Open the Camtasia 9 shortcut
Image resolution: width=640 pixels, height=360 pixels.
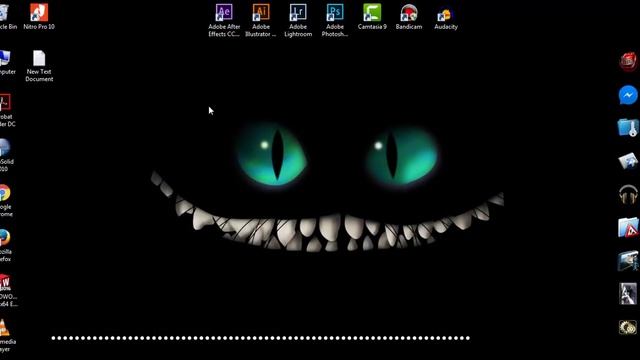click(x=372, y=17)
